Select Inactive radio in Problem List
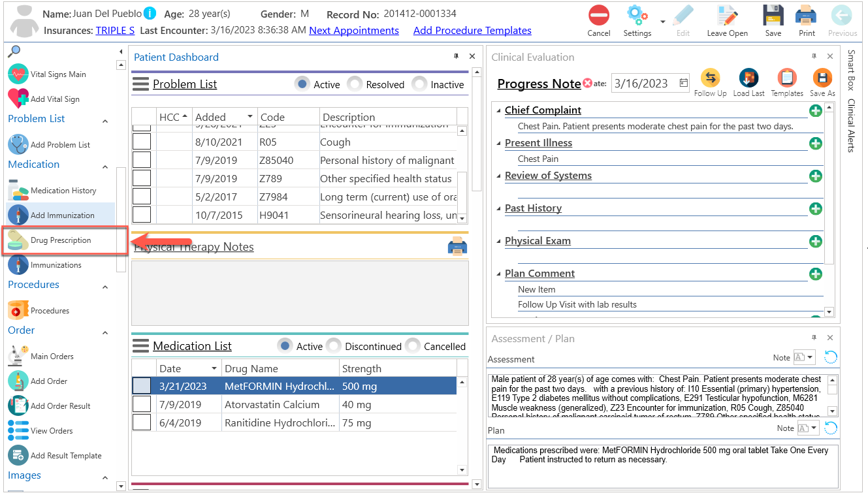The width and height of the screenshot is (868, 493). click(419, 84)
